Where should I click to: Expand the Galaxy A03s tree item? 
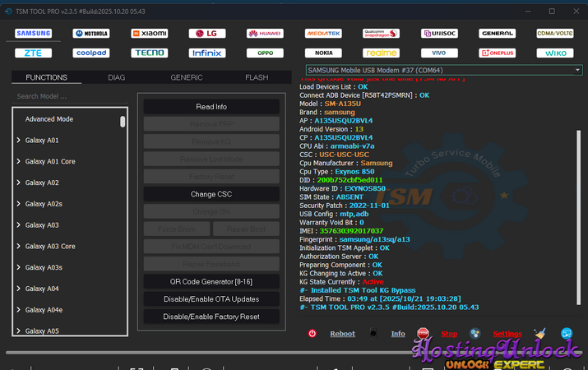[x=18, y=267]
